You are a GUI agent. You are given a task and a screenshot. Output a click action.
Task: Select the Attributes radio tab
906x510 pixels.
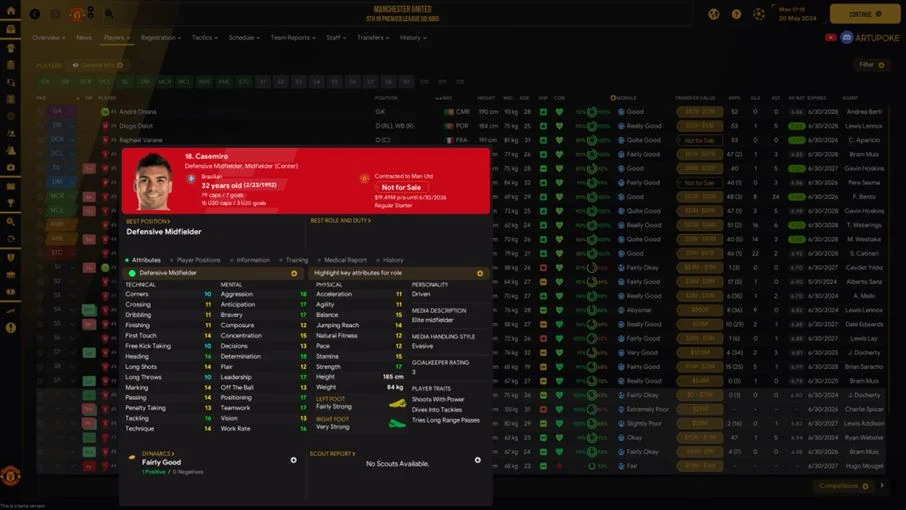click(143, 260)
